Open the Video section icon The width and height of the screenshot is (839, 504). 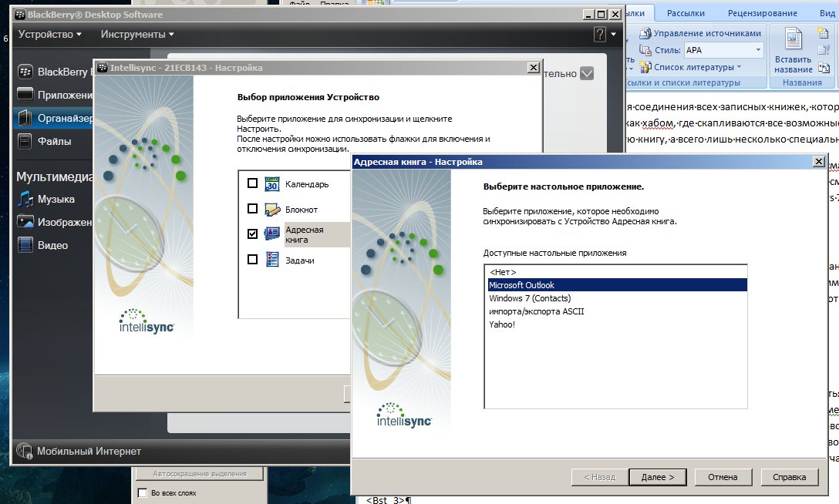tap(25, 245)
